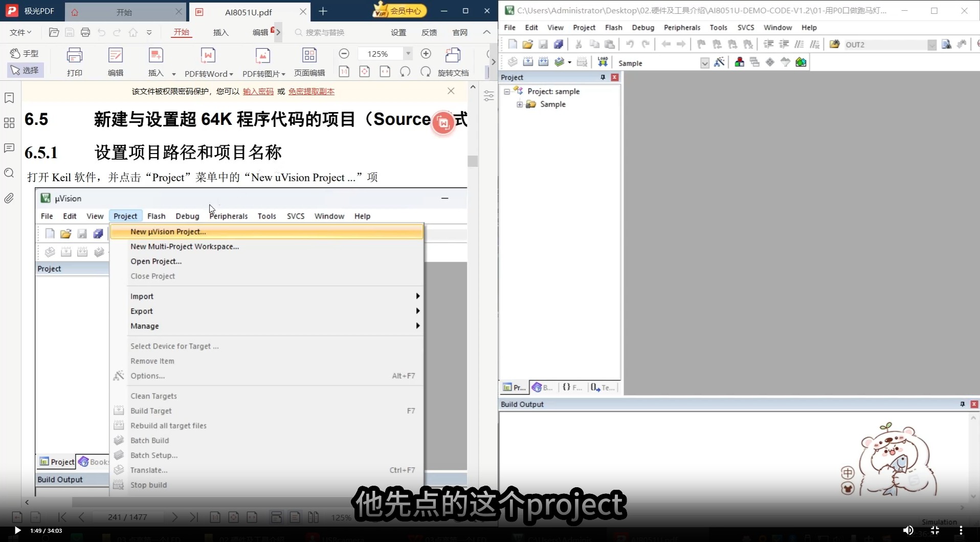Open the page thumbnails sidebar icon
The image size is (980, 542).
tap(9, 123)
